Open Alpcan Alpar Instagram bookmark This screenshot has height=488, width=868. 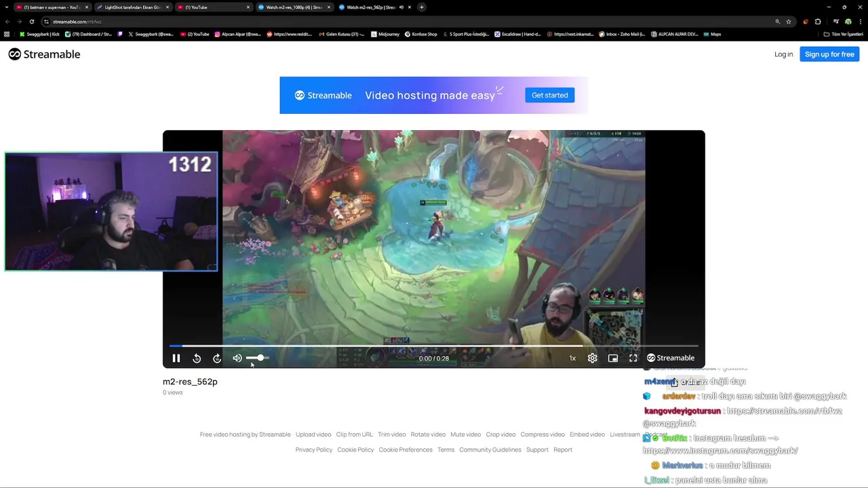[238, 34]
